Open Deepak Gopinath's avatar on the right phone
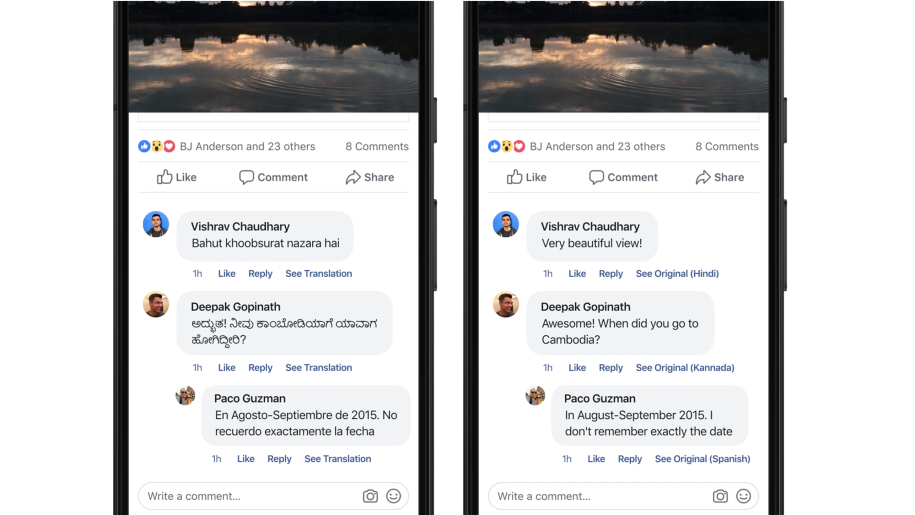The height and width of the screenshot is (515, 915). click(x=506, y=304)
